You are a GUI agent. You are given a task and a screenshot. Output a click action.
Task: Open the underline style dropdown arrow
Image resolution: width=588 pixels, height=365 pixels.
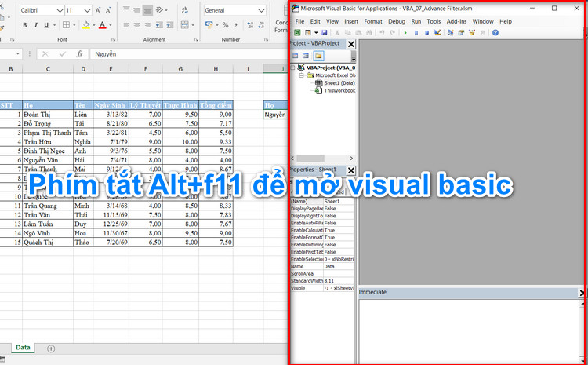click(x=55, y=25)
